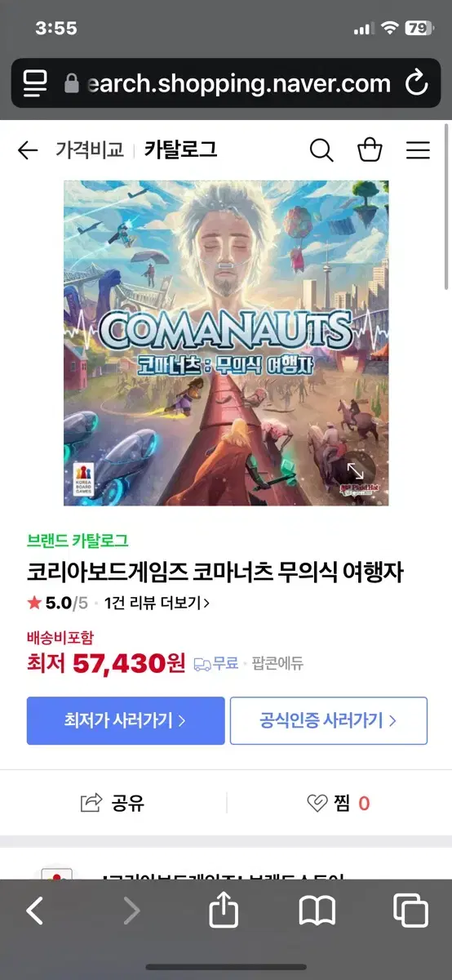Open the Safari page settings icon
This screenshot has height=980, width=452.
(34, 82)
